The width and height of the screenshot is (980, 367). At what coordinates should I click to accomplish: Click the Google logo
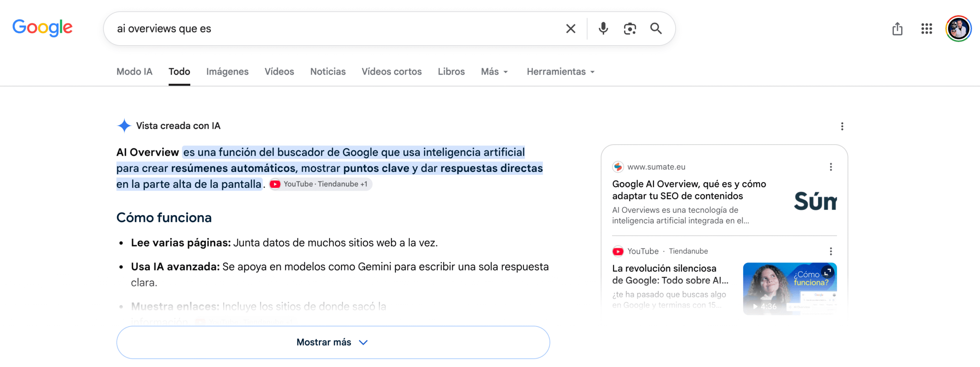click(42, 28)
